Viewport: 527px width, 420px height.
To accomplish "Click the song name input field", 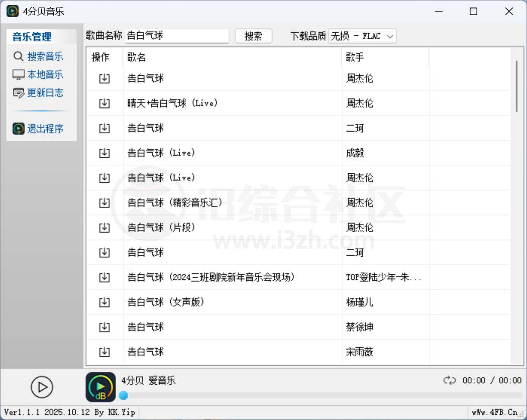I will pyautogui.click(x=177, y=36).
